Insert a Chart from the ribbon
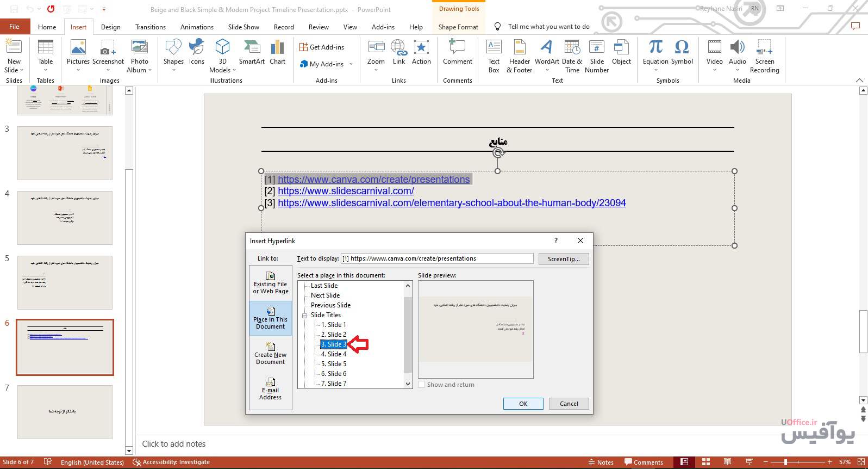This screenshot has width=868, height=469. click(277, 52)
